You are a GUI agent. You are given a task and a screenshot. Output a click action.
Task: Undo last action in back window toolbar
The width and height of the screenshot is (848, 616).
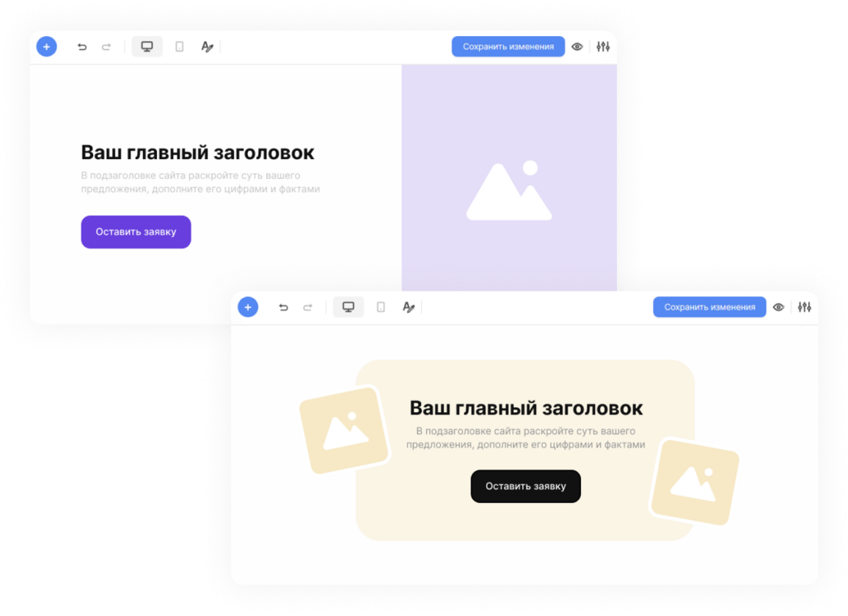tap(81, 47)
